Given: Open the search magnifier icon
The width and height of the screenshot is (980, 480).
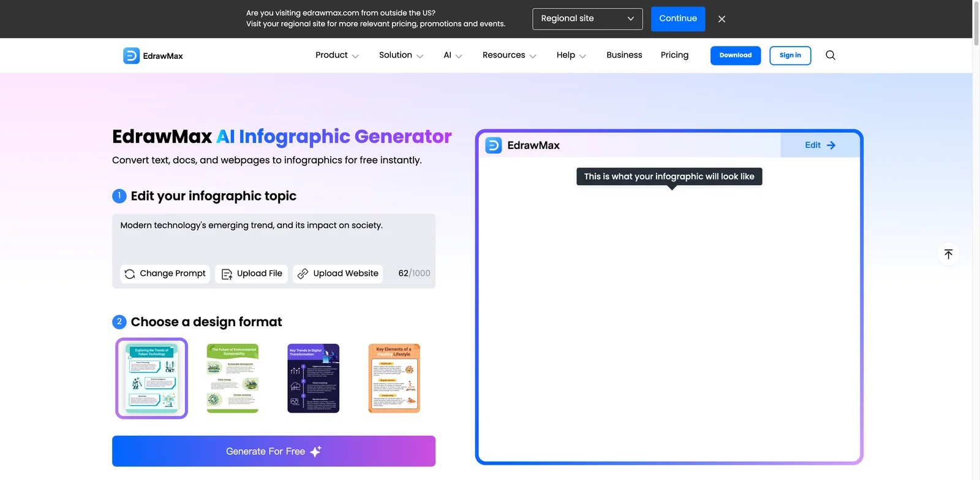Looking at the screenshot, I should (831, 55).
